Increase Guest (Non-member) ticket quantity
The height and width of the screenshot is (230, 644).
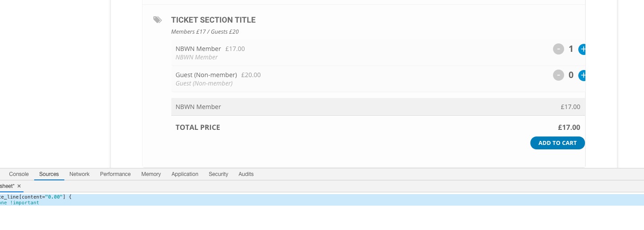coord(582,75)
